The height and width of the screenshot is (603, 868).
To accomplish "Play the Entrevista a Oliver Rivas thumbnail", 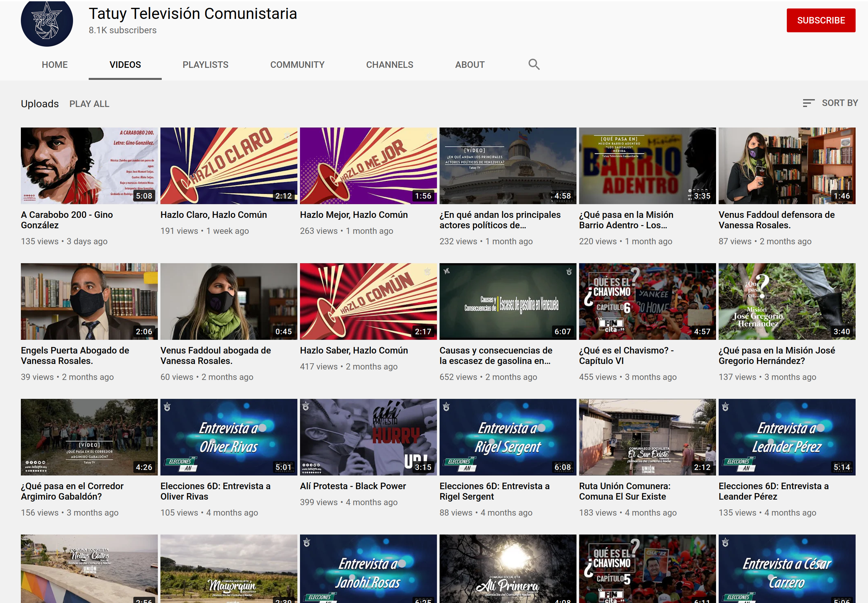I will tap(229, 437).
